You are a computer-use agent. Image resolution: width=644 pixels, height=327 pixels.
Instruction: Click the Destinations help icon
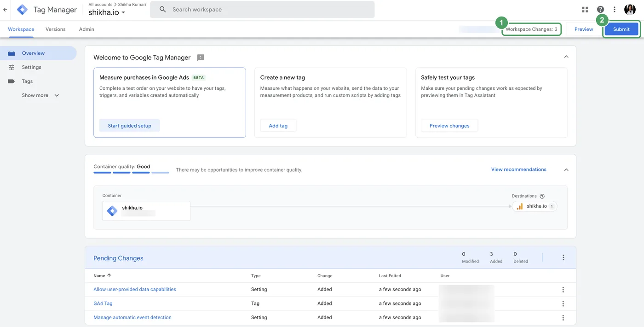pyautogui.click(x=542, y=196)
